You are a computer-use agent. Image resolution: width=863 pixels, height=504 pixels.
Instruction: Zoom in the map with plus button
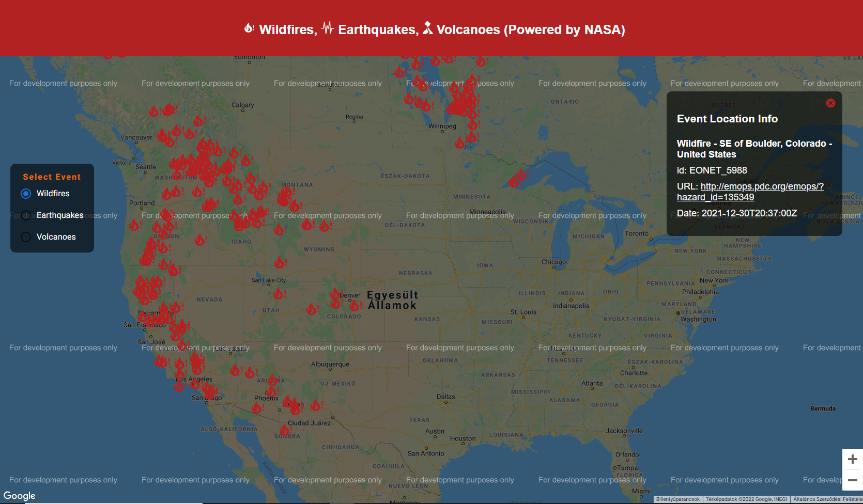point(852,459)
